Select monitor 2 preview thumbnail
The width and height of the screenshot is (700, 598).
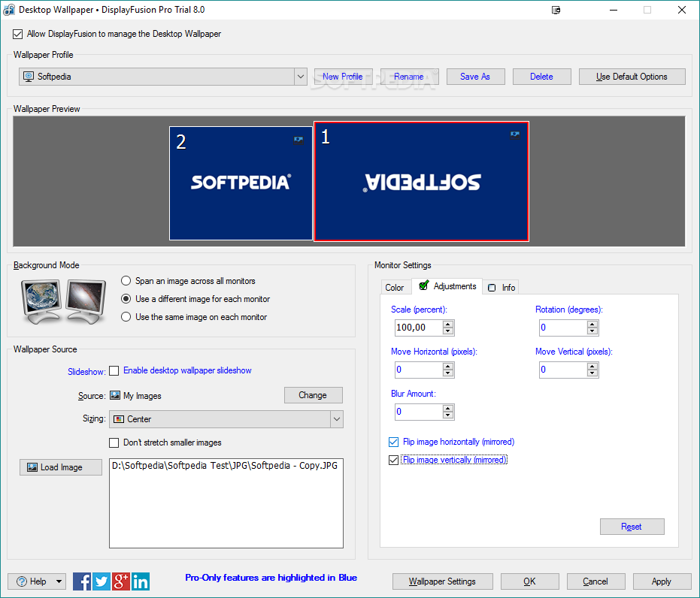coord(241,183)
